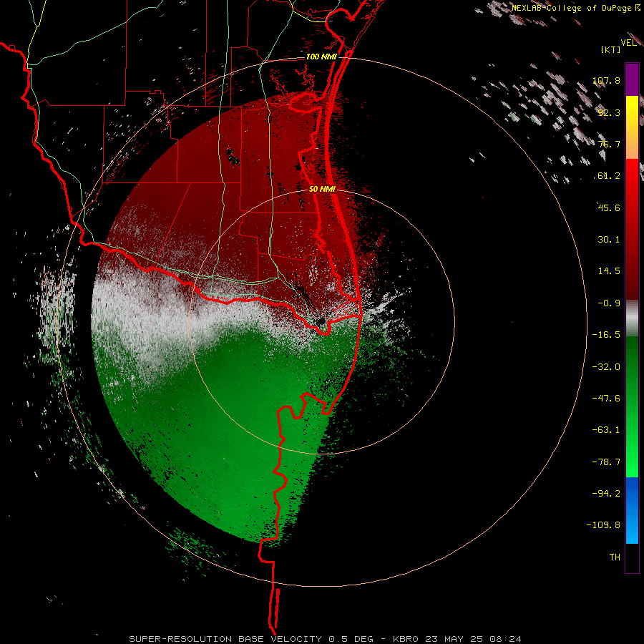Click the 14.5 legend value

tap(609, 271)
